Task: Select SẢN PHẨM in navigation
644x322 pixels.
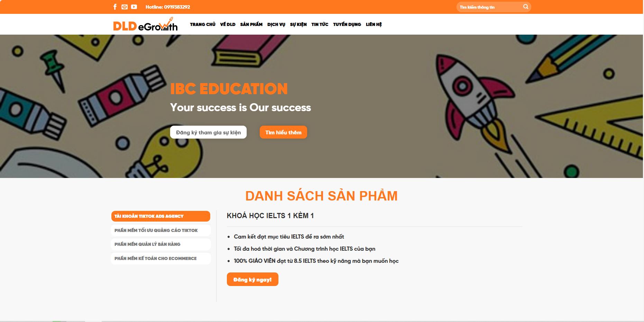Action: pos(251,24)
